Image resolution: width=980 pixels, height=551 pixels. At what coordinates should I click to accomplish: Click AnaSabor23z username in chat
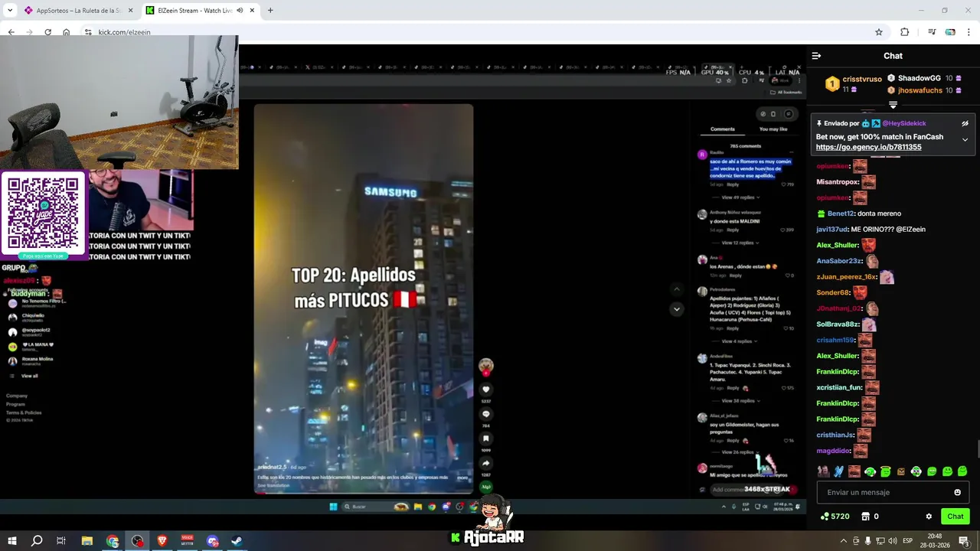coord(838,261)
